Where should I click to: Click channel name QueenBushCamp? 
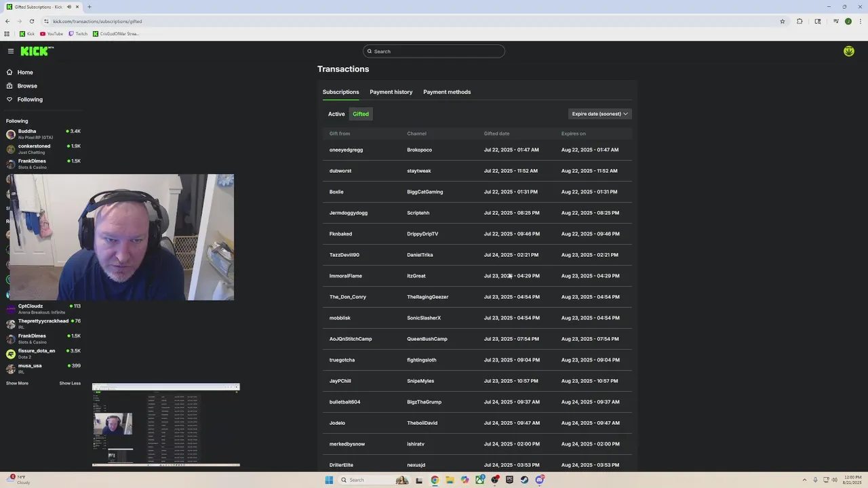pos(427,339)
